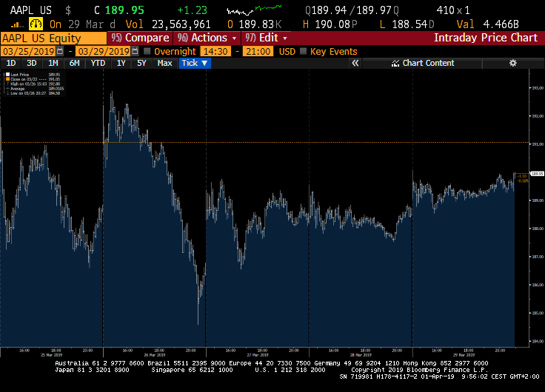Click the double left chevron collapse icon
Screen dimensions: 545x392
355,63
